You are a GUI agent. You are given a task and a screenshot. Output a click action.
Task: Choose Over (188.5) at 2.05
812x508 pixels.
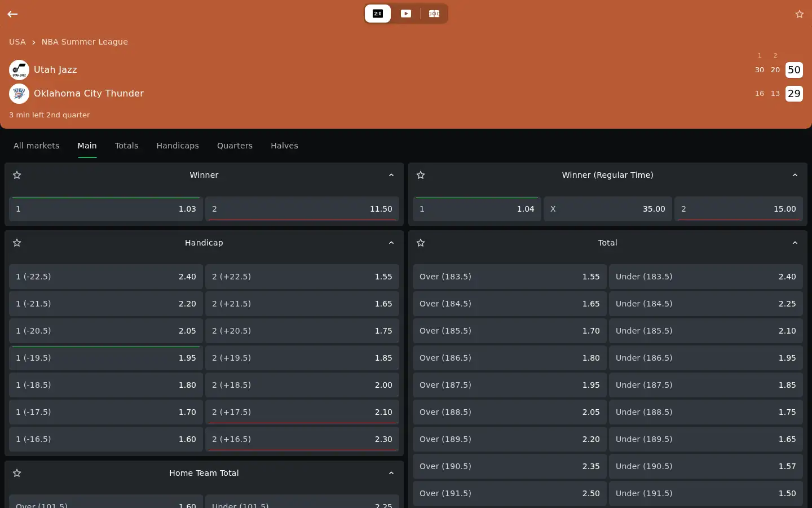(x=510, y=412)
